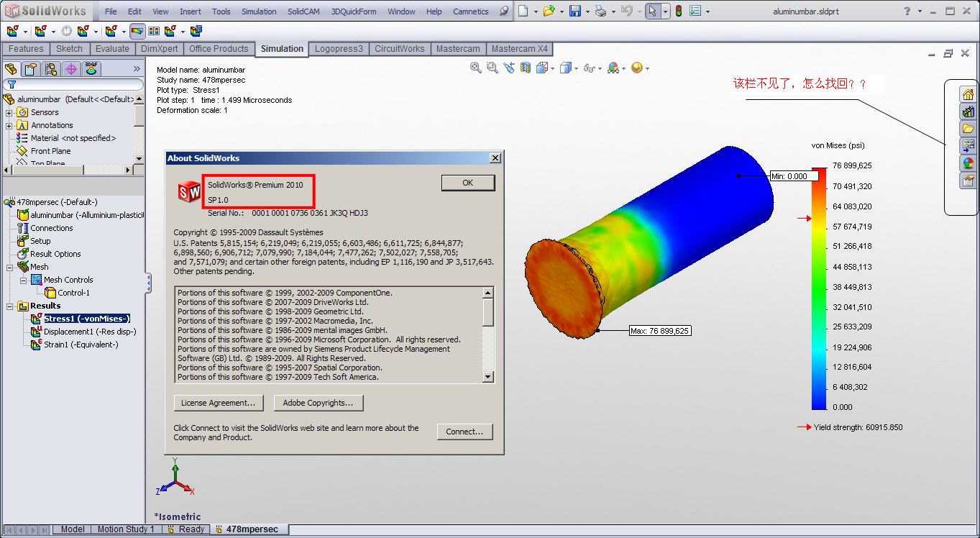Click the New document icon

(523, 11)
